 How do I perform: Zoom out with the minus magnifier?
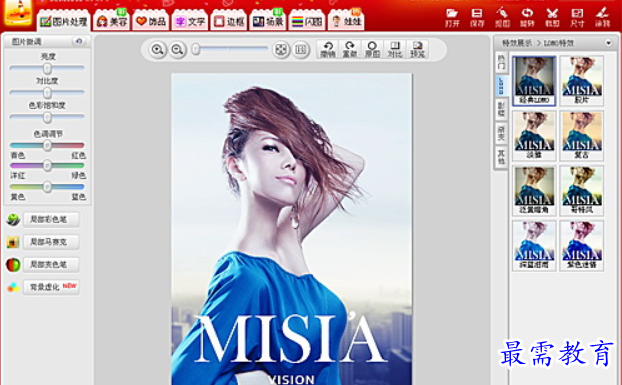[x=178, y=50]
